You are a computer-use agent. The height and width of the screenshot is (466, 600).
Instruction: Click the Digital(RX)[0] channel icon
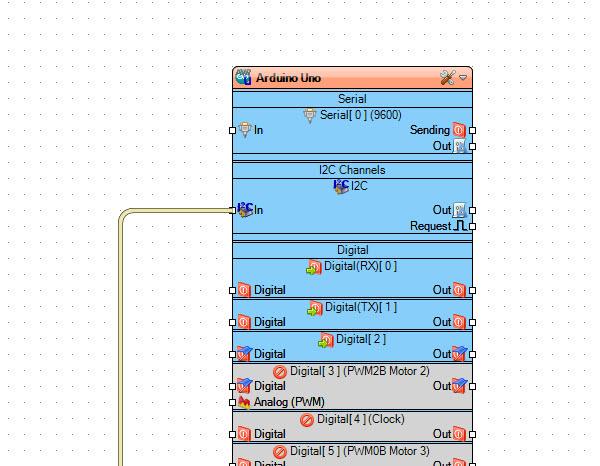tap(314, 267)
